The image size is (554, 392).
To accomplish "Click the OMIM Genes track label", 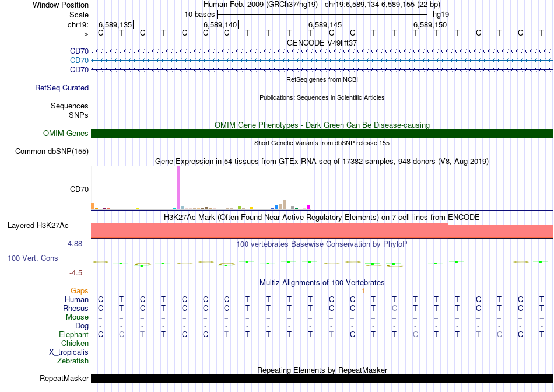I will 65,134.
